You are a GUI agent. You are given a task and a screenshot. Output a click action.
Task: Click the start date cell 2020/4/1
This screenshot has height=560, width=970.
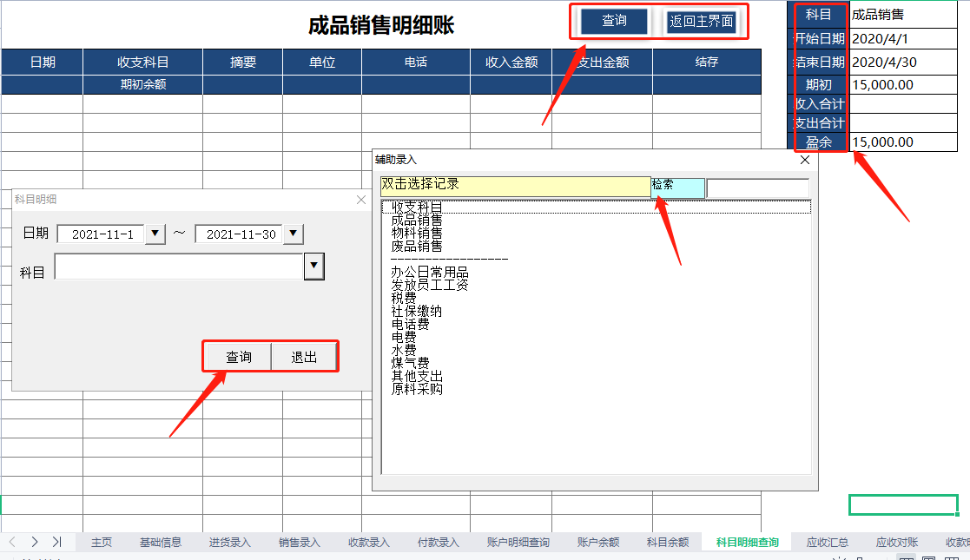tap(904, 39)
